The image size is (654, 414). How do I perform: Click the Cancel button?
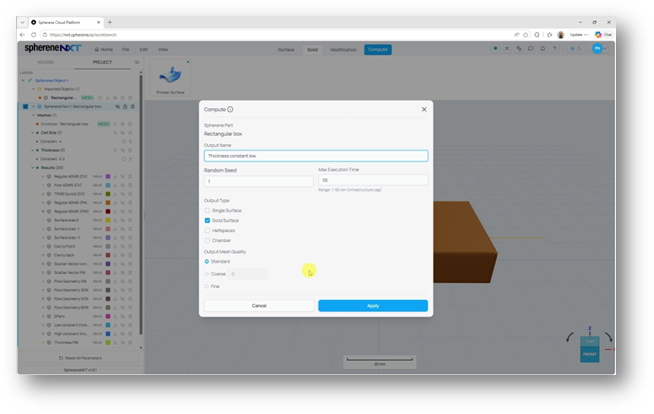(x=259, y=306)
